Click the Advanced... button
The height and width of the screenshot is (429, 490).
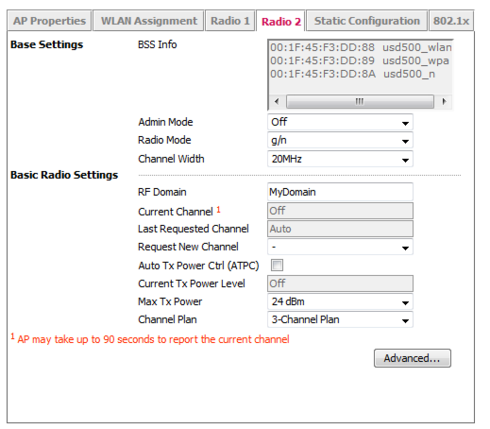(412, 358)
